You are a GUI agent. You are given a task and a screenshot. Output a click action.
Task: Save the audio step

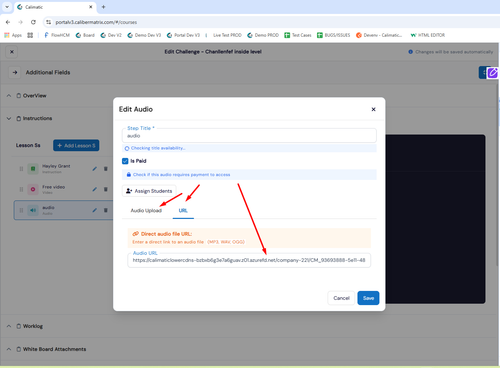tap(368, 298)
